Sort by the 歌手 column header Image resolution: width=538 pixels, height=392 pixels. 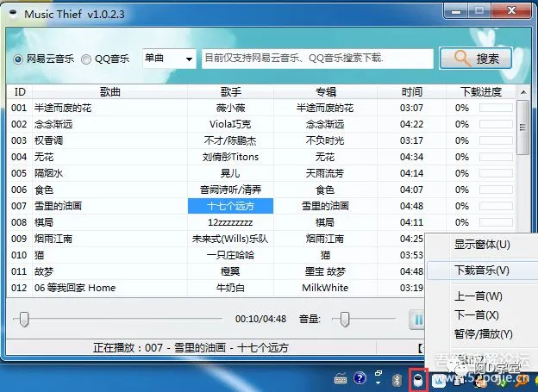coord(230,92)
